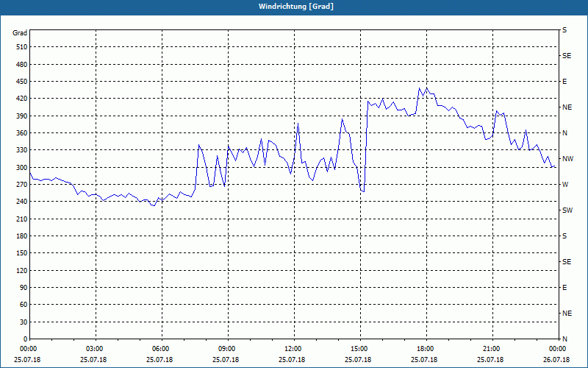This screenshot has width=588, height=368.
Task: Pick the 240 axis value
Action: point(22,202)
